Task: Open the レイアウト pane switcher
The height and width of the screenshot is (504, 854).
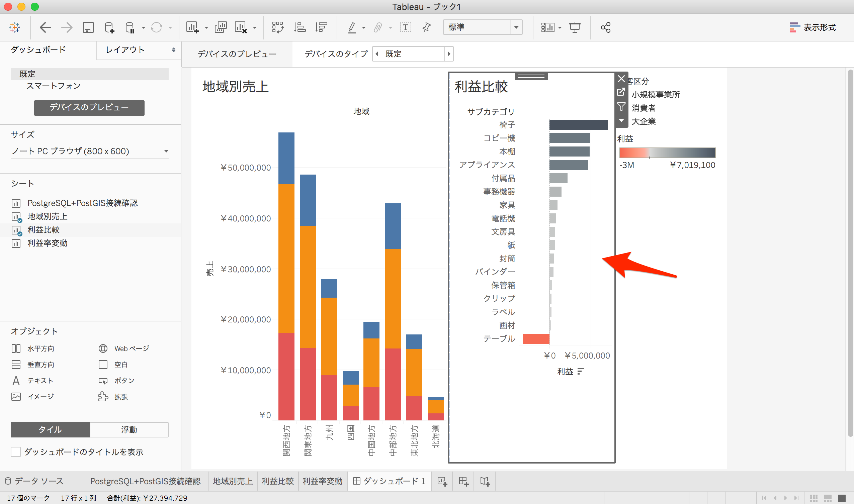Action: (138, 50)
